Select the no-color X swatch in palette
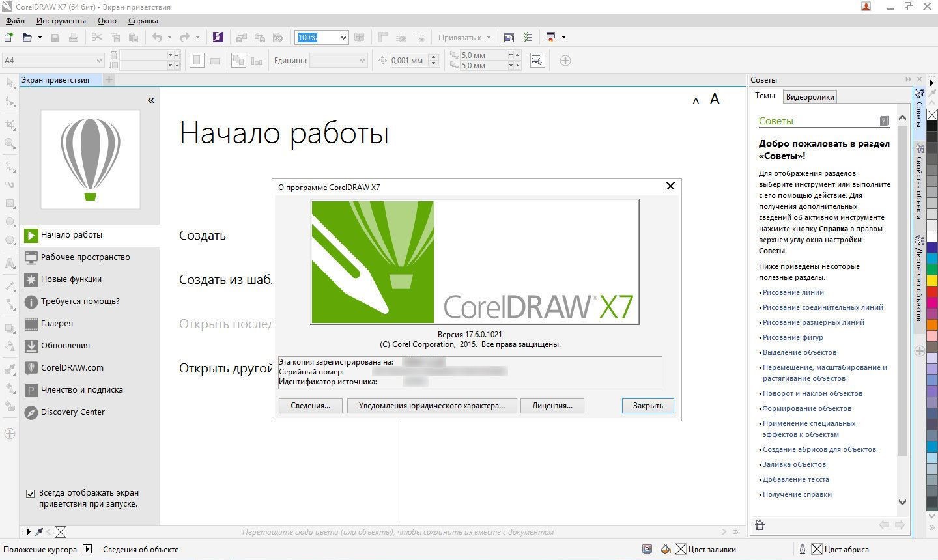The width and height of the screenshot is (938, 560). tap(931, 115)
